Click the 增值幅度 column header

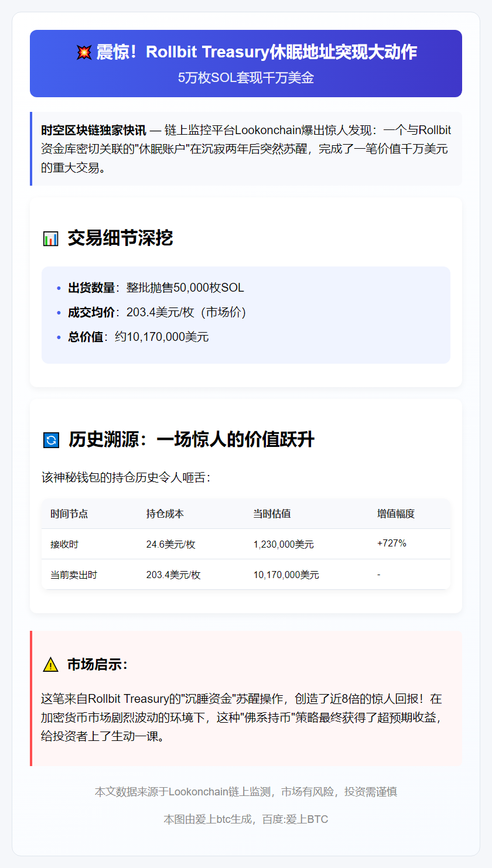tap(395, 513)
